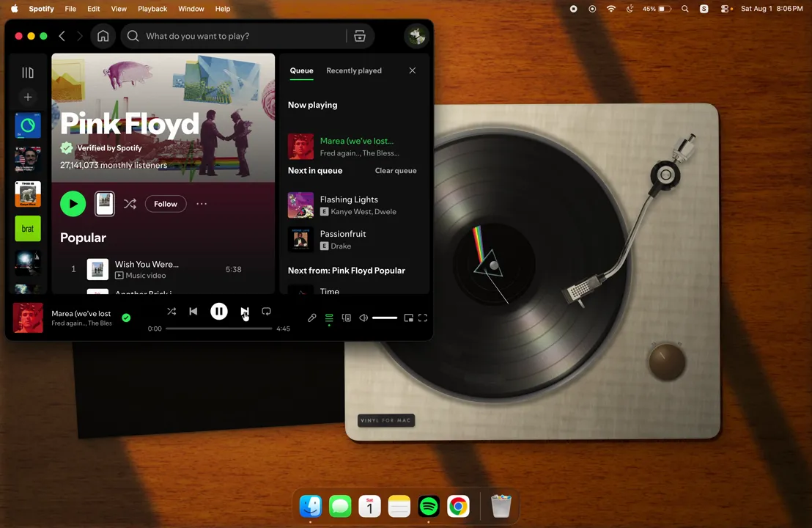Navigate back with the left chevron
Viewport: 812px width, 528px height.
[x=62, y=36]
